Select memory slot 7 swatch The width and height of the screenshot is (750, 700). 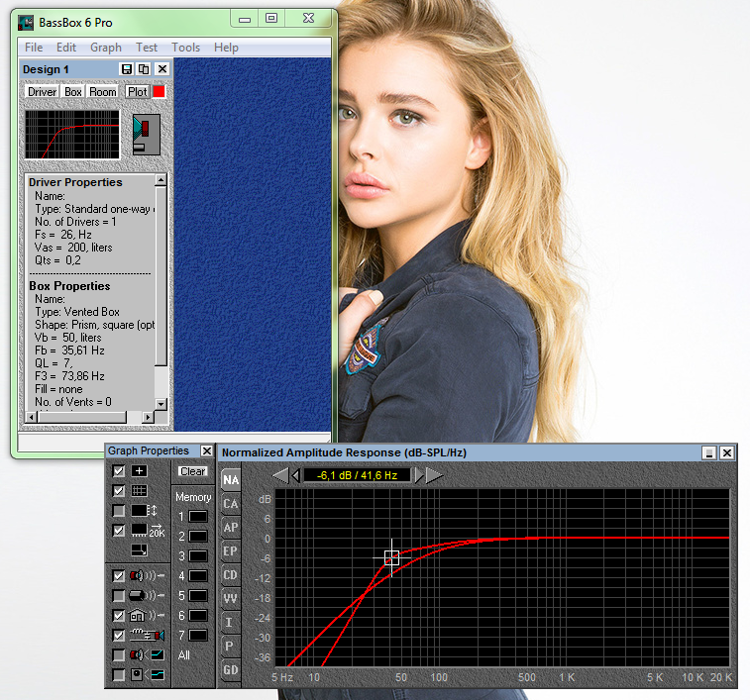[198, 635]
